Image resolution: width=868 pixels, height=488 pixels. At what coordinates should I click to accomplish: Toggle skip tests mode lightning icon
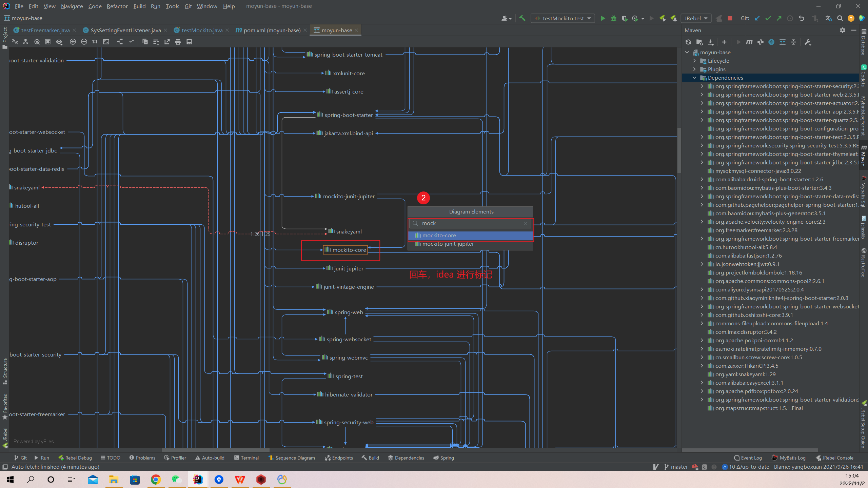pyautogui.click(x=771, y=42)
